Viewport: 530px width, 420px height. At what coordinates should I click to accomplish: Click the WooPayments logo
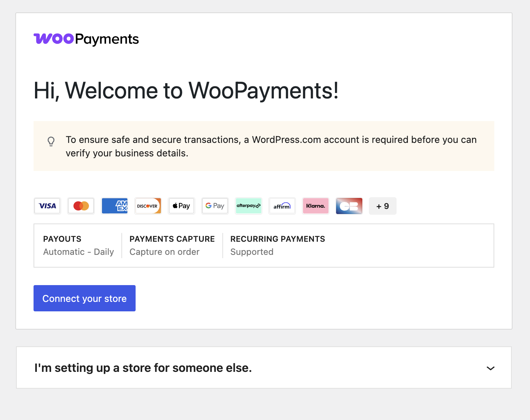86,39
